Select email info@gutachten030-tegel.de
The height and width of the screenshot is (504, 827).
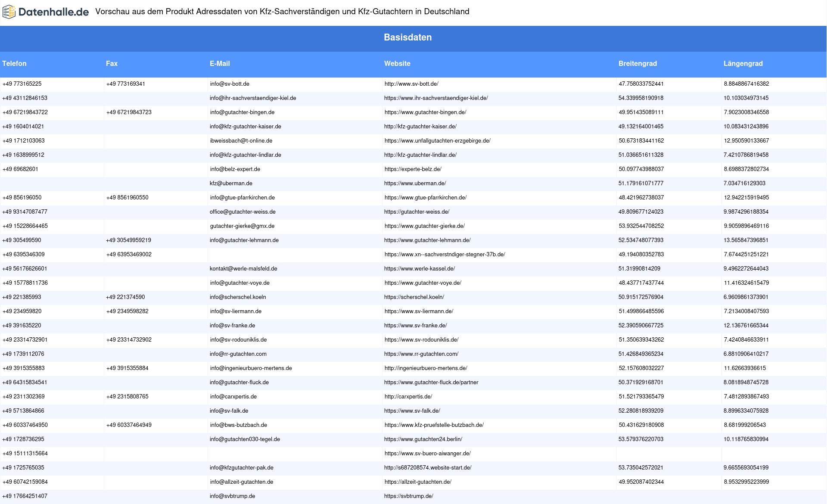pos(245,439)
